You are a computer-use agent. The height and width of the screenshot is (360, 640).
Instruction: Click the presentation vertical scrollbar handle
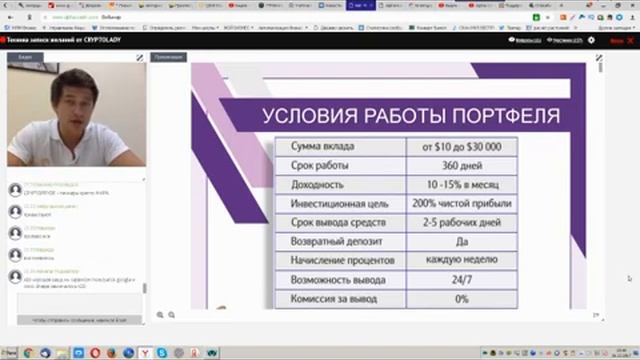pyautogui.click(x=600, y=67)
